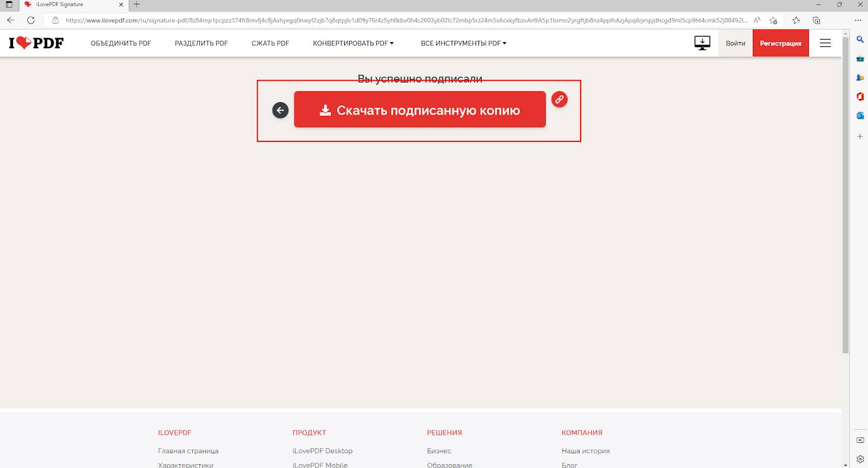Image resolution: width=868 pixels, height=468 pixels.
Task: Open the Главная страница footer link
Action: [x=188, y=451]
